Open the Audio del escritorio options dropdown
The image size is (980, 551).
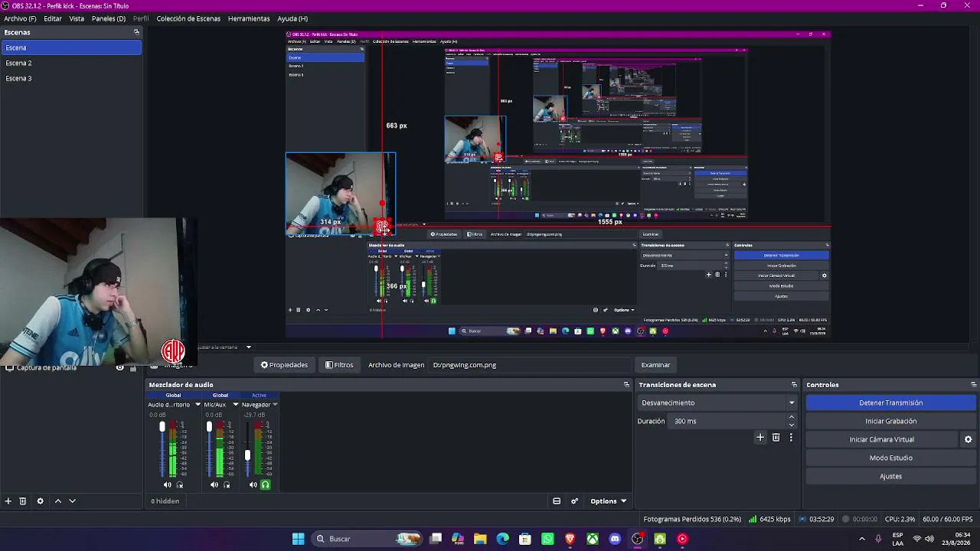click(198, 405)
